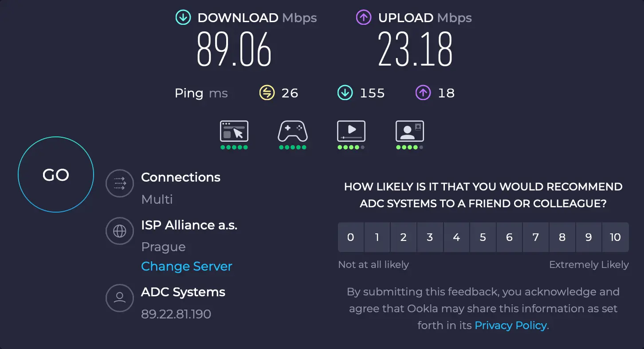Click the upload arrow icon
644x349 pixels.
pyautogui.click(x=364, y=18)
